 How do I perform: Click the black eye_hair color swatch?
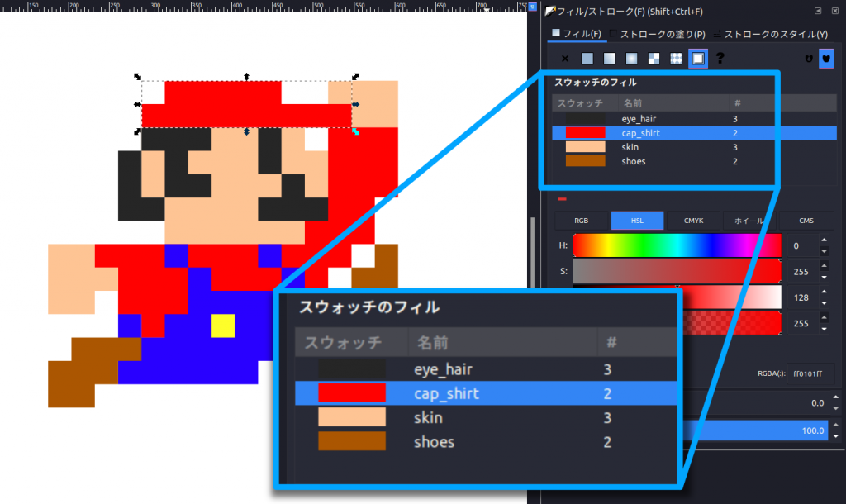[x=586, y=119]
